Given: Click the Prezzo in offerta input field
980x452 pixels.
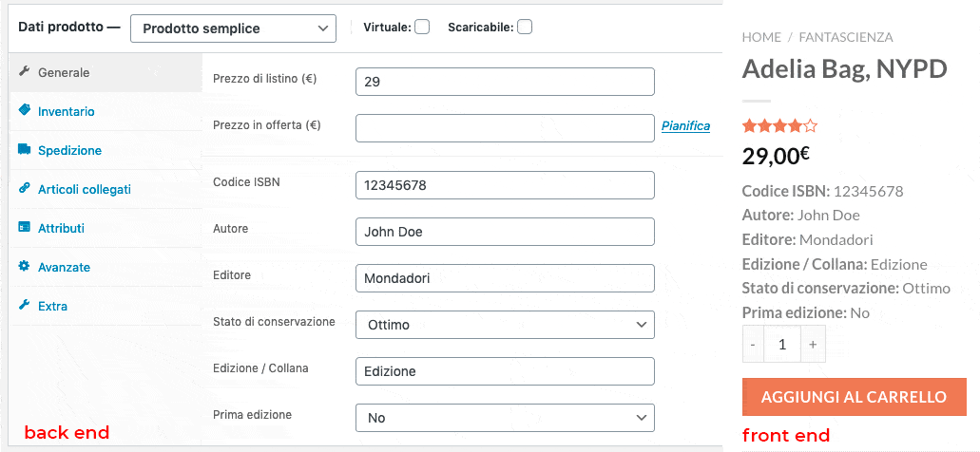Looking at the screenshot, I should point(505,128).
